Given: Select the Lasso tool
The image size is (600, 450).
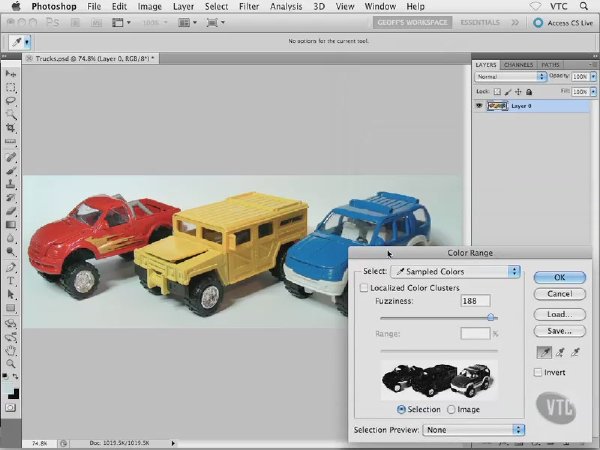Looking at the screenshot, I should pyautogui.click(x=11, y=101).
